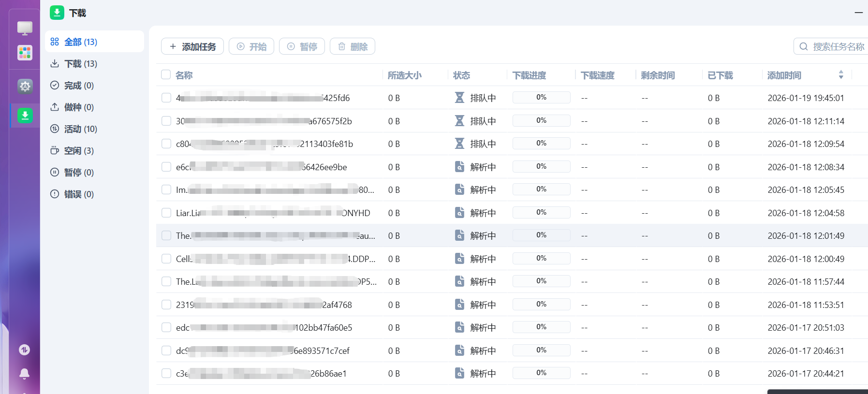Open the settings gear icon in sidebar
The image size is (868, 394).
pos(25,86)
